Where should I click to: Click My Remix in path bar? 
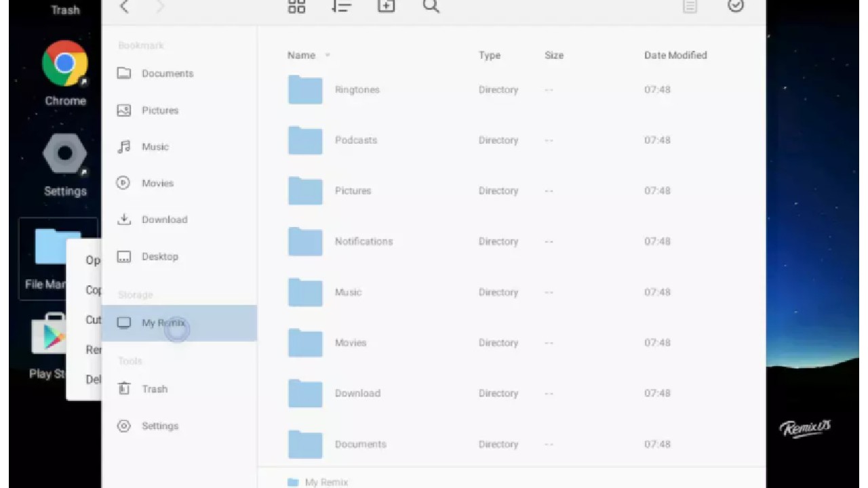pyautogui.click(x=326, y=483)
